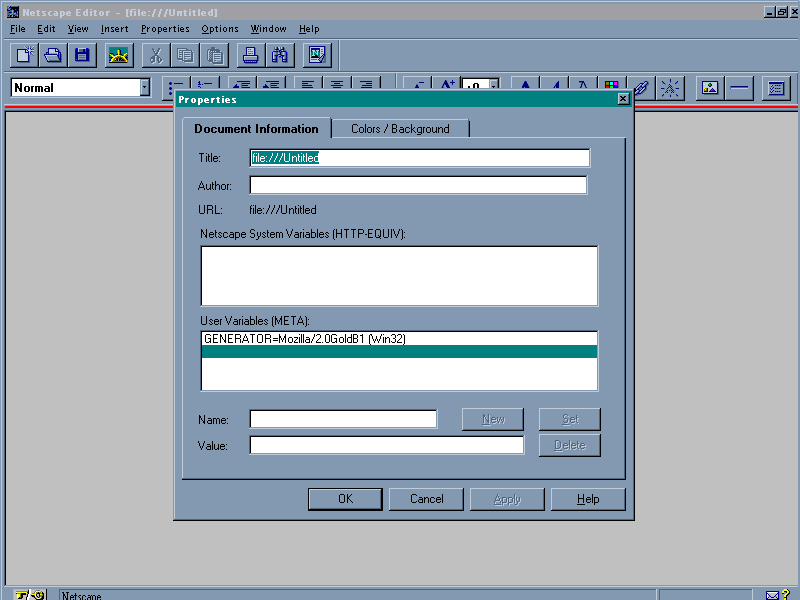Open the Options menu

[220, 29]
